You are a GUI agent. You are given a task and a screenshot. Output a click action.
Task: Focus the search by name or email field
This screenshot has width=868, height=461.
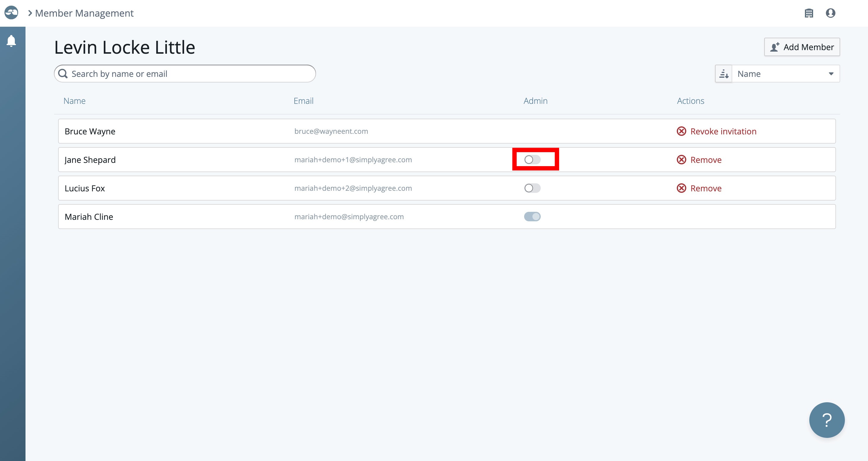point(189,74)
